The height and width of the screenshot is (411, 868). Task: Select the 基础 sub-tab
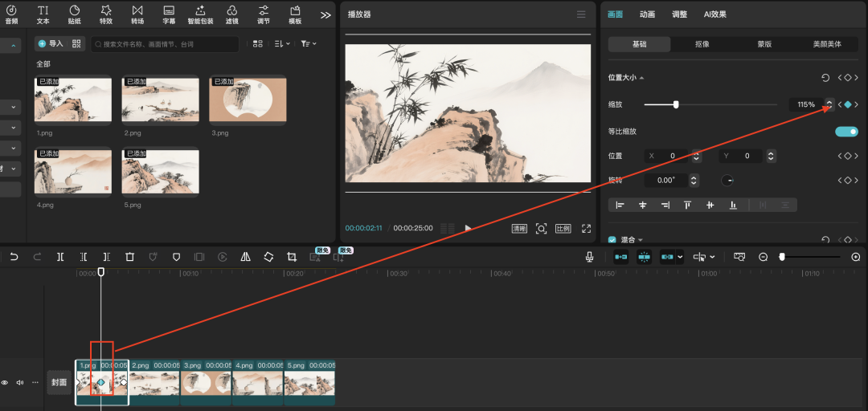click(x=640, y=44)
